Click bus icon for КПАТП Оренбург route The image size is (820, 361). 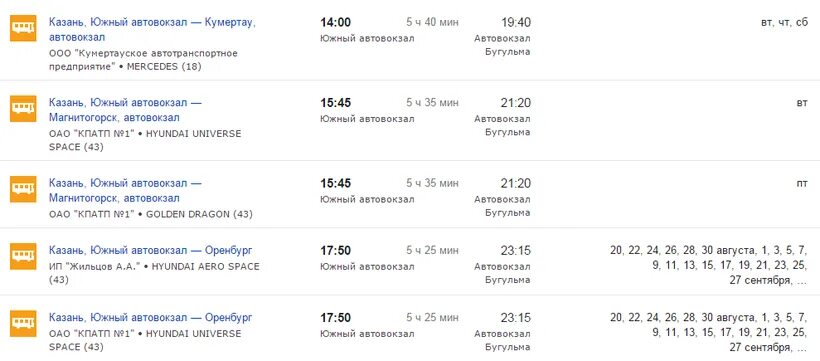click(23, 323)
